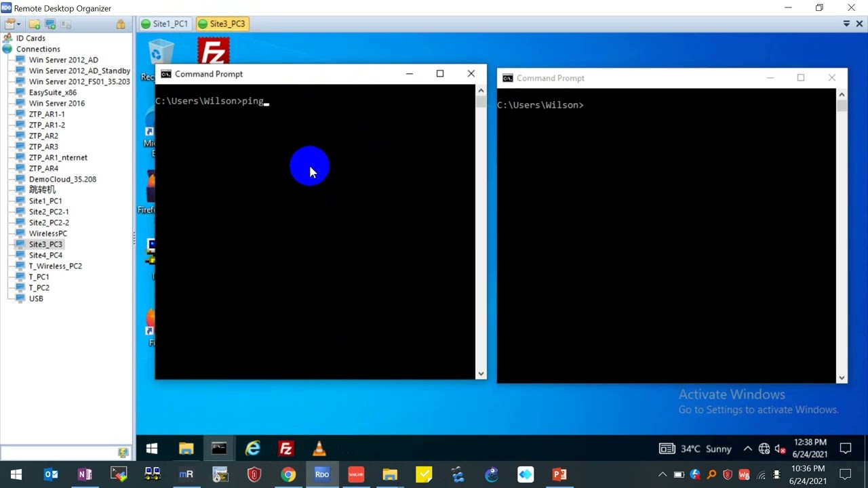Open Internet Explorer on remote taskbar
This screenshot has width=868, height=488.
(252, 449)
